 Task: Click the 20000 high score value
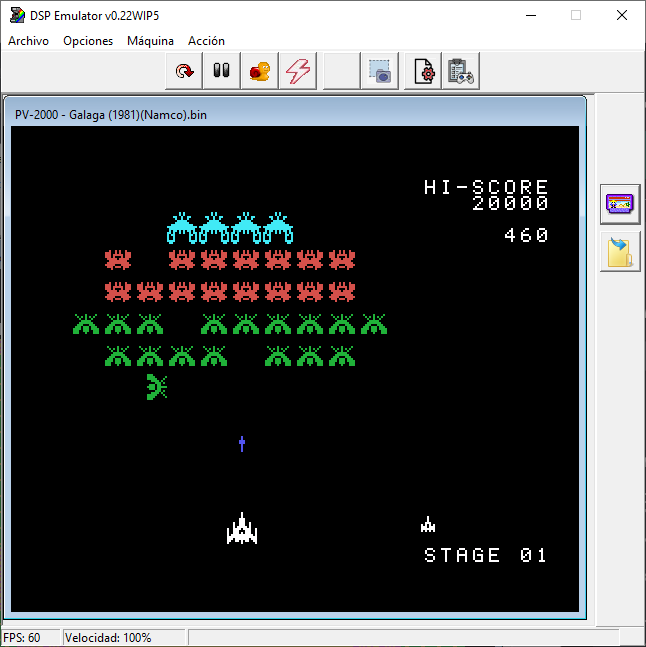(x=510, y=203)
